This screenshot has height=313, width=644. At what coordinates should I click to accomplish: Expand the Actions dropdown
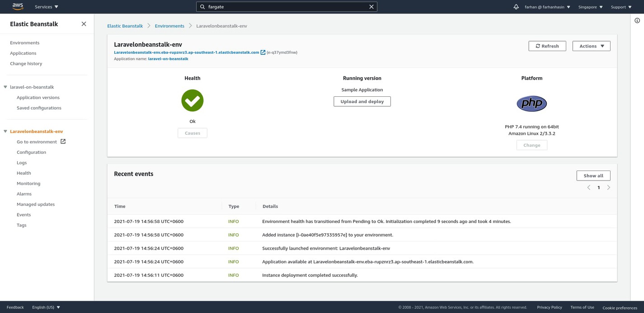[591, 46]
